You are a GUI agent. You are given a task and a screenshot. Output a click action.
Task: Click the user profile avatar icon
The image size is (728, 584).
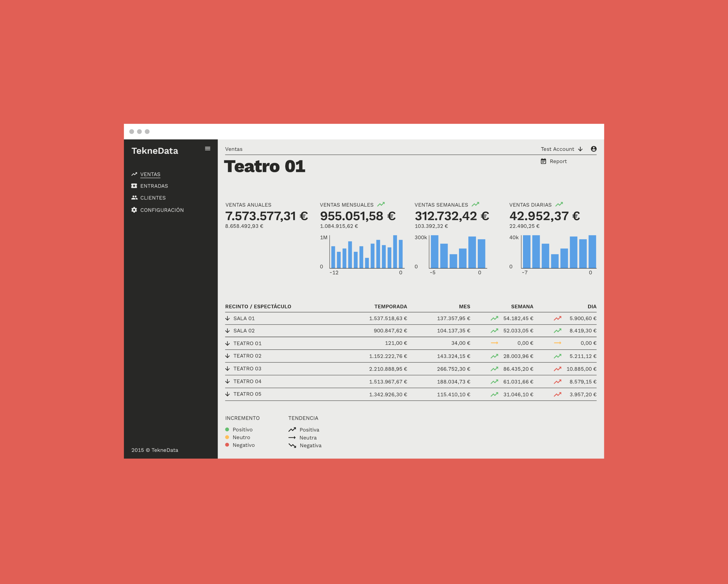coord(593,149)
